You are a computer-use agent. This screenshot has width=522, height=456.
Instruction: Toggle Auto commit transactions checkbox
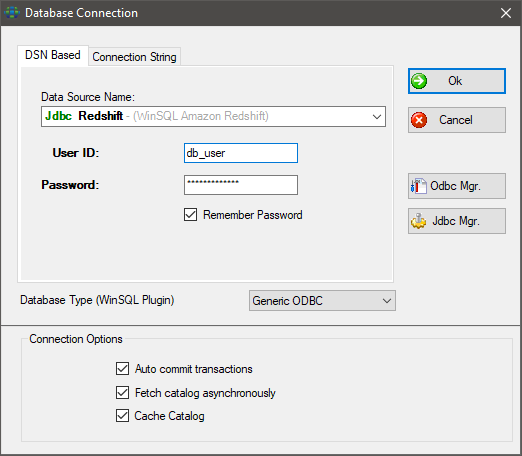[x=122, y=369]
